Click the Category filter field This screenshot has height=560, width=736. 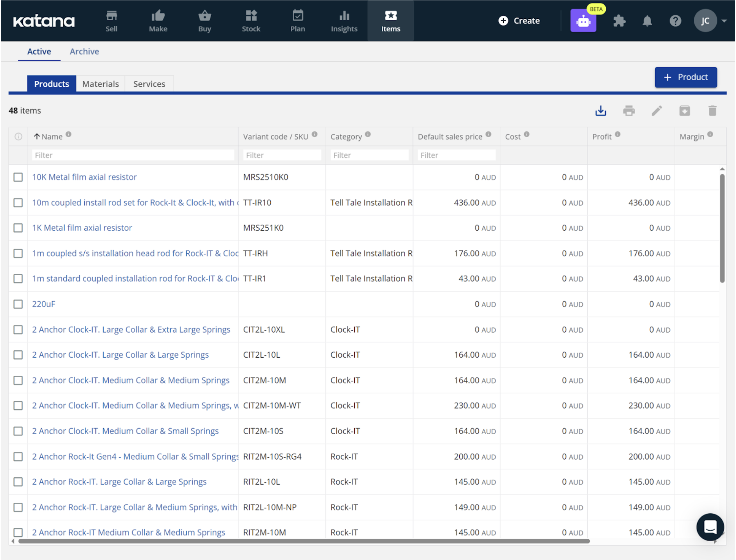point(369,155)
